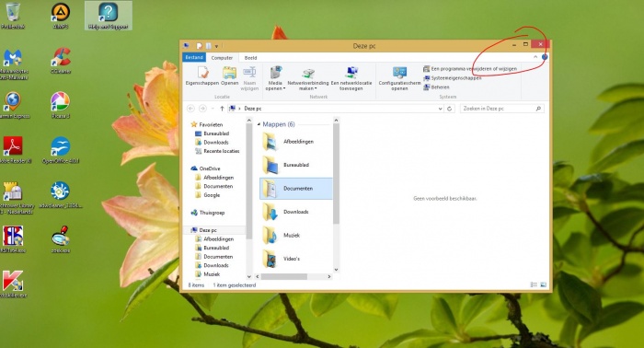Open Muziek under Deze pc tree
This screenshot has width=644, height=348.
coord(207,274)
